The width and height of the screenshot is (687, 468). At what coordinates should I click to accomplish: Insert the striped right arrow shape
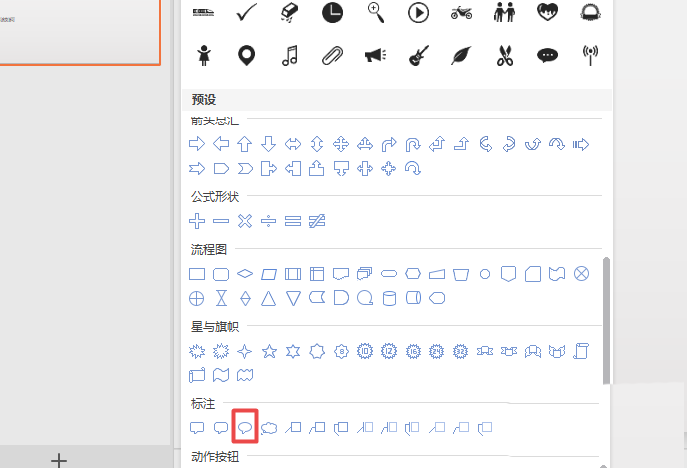click(581, 144)
